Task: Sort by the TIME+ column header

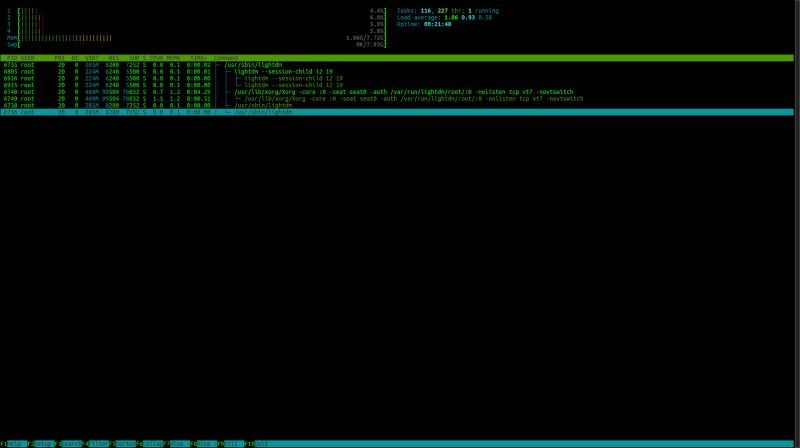Action: click(199, 58)
